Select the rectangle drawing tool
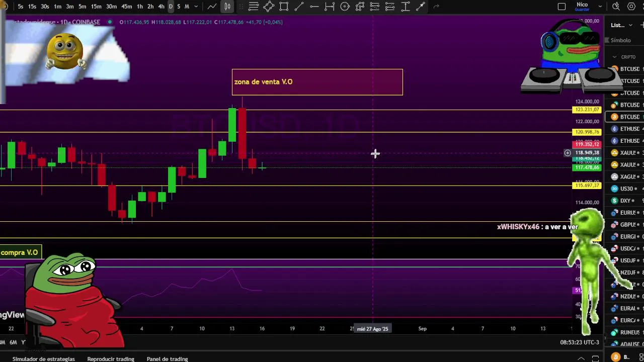 284,7
